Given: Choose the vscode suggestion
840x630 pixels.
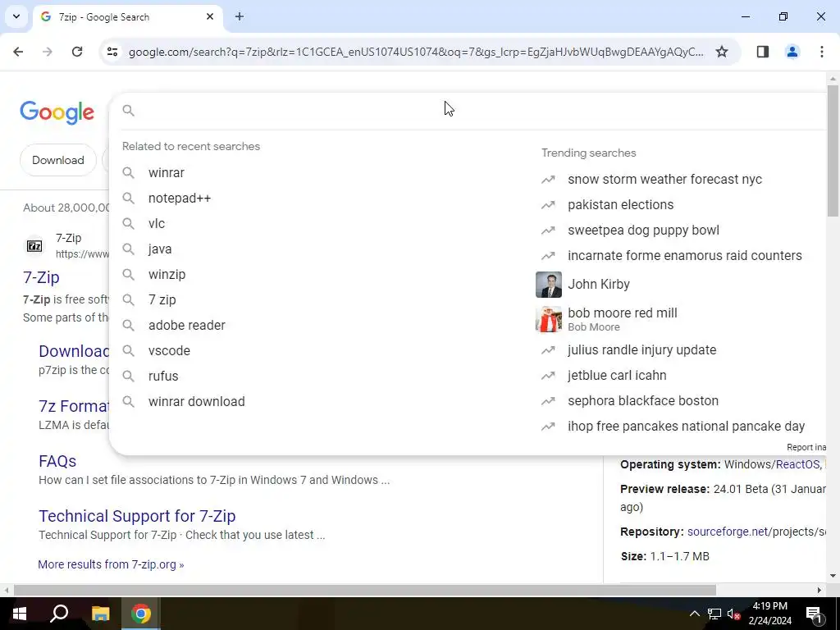Looking at the screenshot, I should (x=169, y=351).
